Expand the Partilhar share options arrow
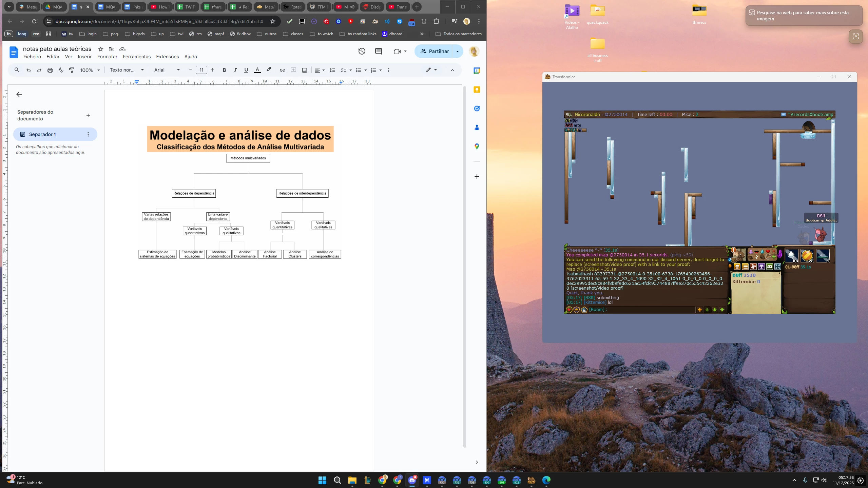 [x=458, y=51]
